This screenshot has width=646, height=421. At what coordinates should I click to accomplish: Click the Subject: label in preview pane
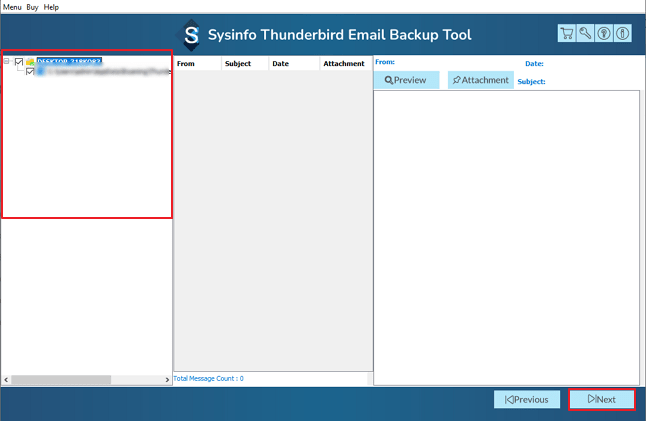[x=531, y=81]
